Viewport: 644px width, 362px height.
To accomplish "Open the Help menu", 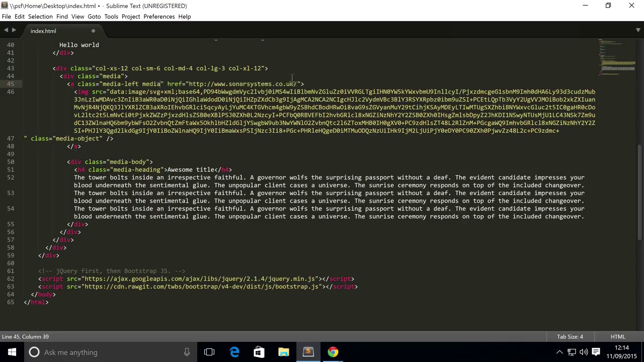I will (x=184, y=17).
